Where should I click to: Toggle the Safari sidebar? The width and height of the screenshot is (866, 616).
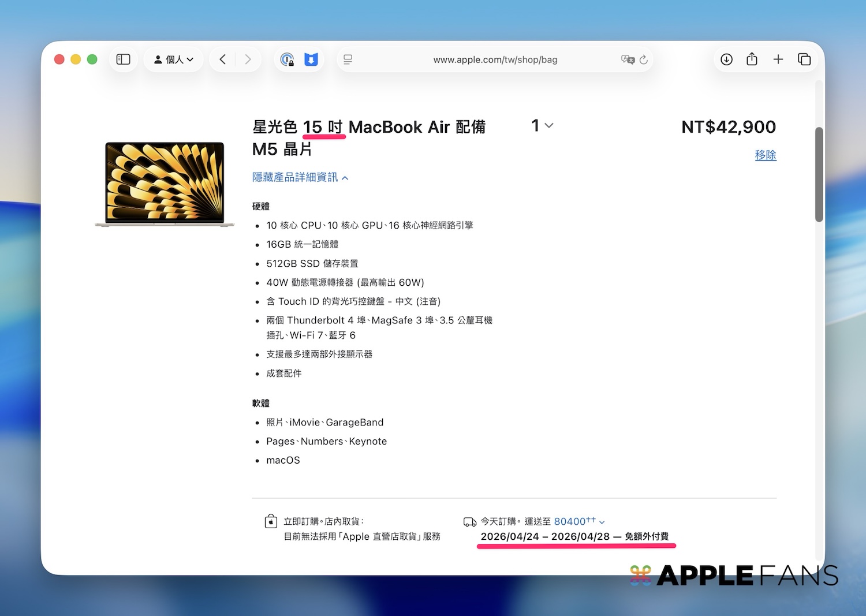[124, 59]
